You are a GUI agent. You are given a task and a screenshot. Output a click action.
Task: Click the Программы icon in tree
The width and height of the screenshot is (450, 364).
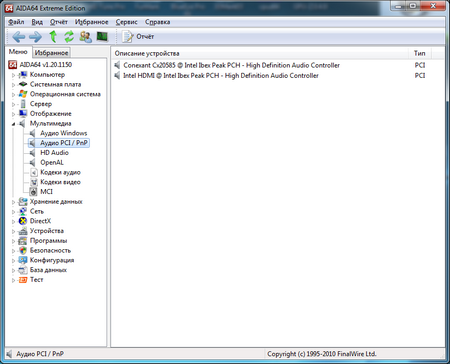click(x=23, y=240)
